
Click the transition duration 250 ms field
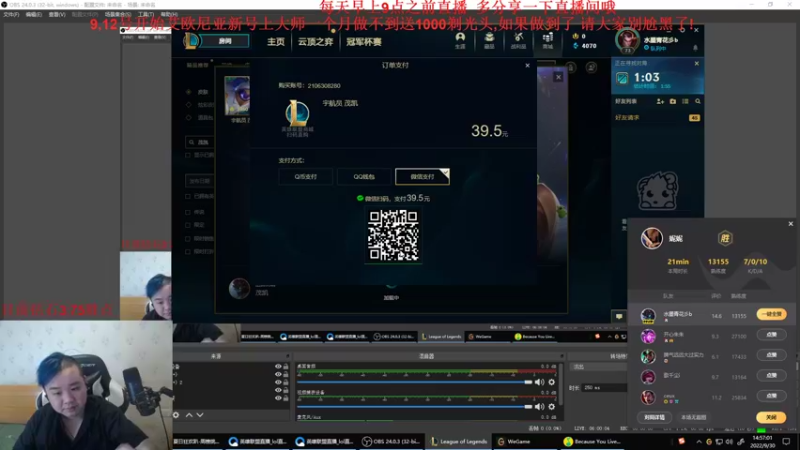pos(604,388)
